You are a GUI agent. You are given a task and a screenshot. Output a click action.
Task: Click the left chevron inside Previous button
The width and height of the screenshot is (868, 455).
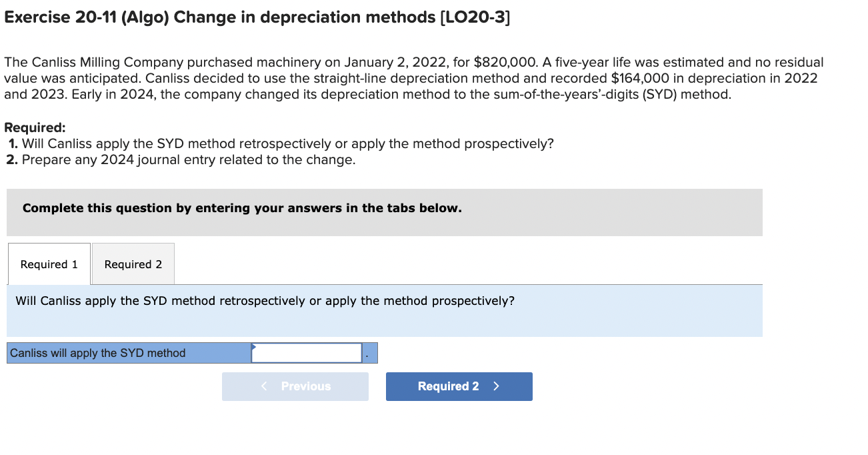263,386
